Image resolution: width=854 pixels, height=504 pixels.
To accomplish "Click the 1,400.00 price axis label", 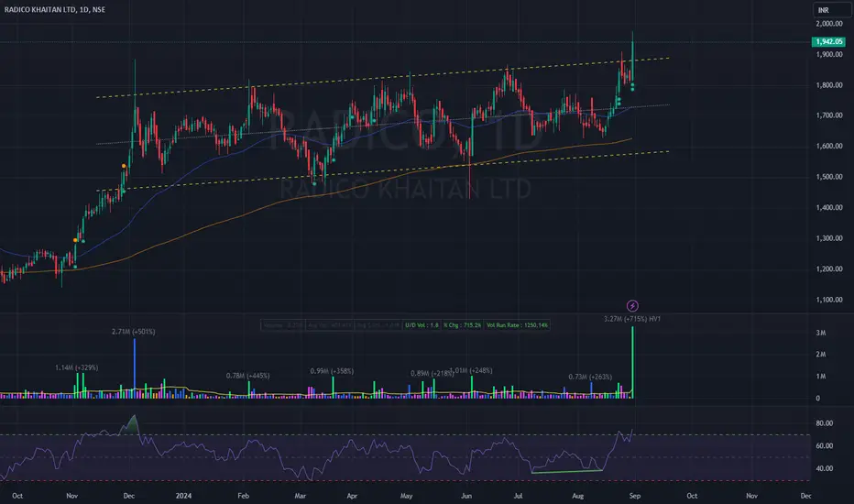I will click(x=829, y=208).
